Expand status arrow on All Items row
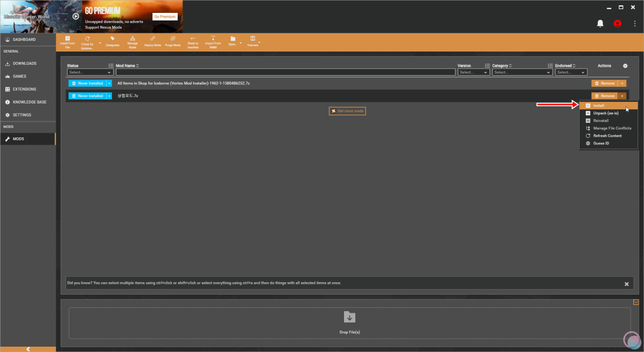 109,83
